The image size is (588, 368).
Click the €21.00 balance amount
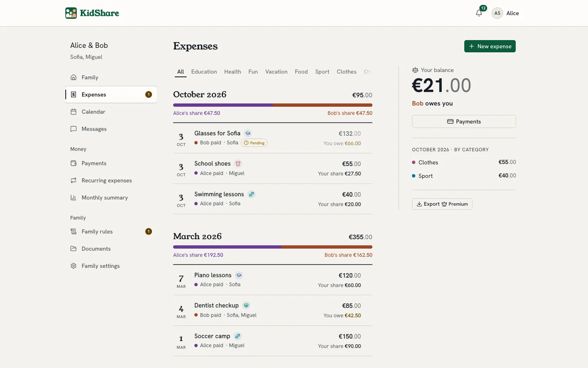point(441,85)
